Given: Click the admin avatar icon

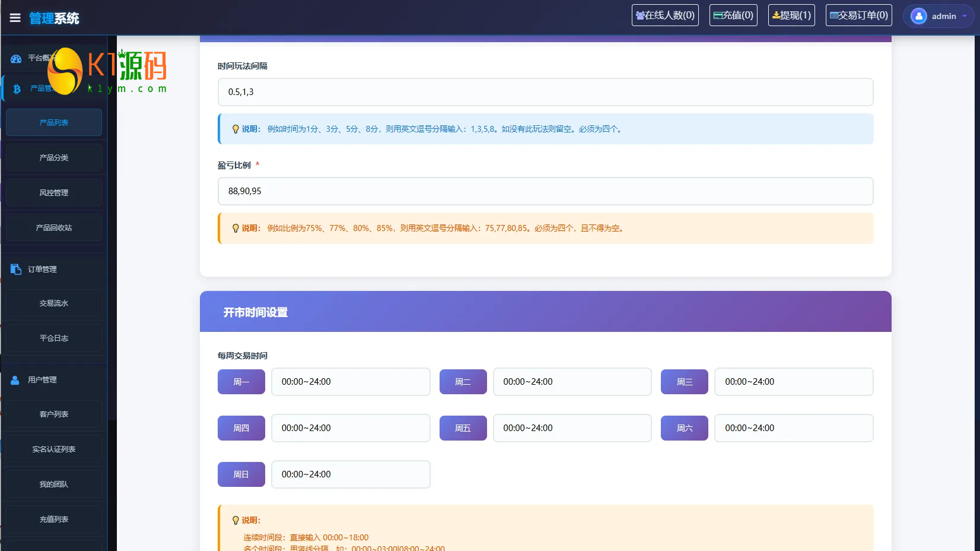Looking at the screenshot, I should click(918, 16).
